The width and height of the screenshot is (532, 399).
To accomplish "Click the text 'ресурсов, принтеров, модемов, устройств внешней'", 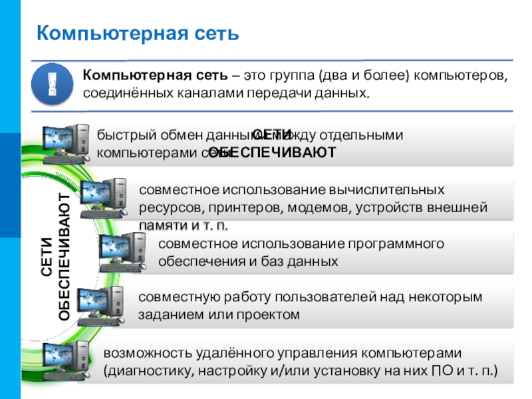I will pos(313,207).
